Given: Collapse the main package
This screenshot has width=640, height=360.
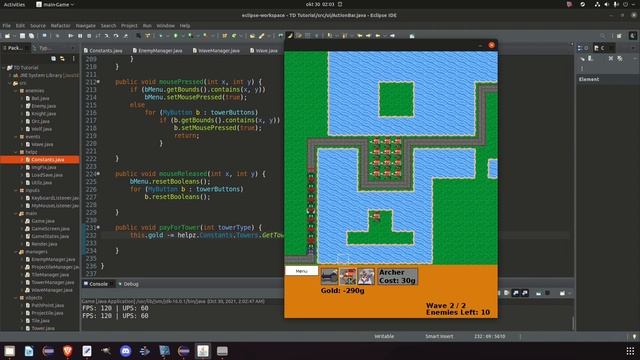Looking at the screenshot, I should (x=16, y=213).
